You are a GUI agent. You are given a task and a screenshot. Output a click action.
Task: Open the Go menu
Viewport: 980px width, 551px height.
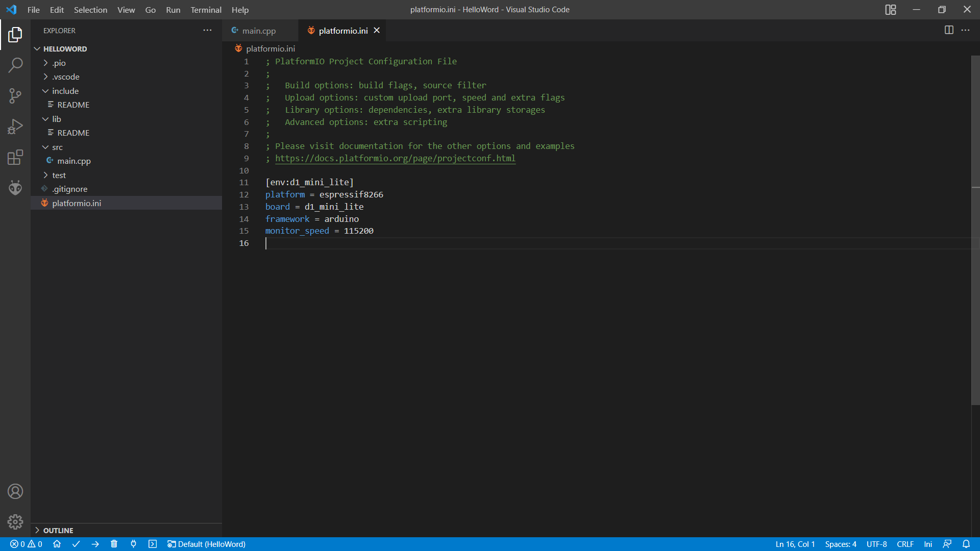(x=151, y=10)
